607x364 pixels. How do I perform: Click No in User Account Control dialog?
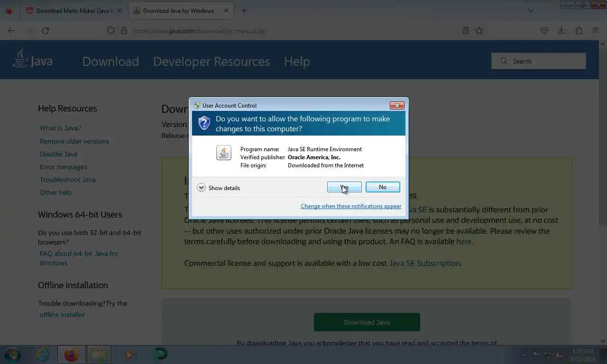coord(383,187)
